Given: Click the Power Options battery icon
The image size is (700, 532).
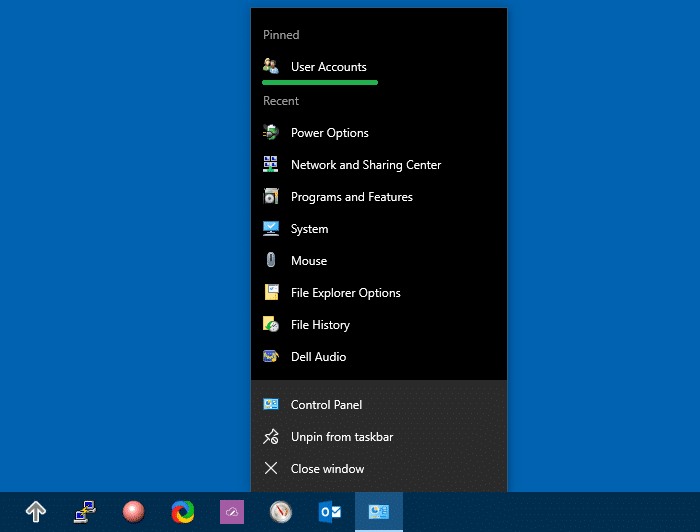Looking at the screenshot, I should (271, 132).
